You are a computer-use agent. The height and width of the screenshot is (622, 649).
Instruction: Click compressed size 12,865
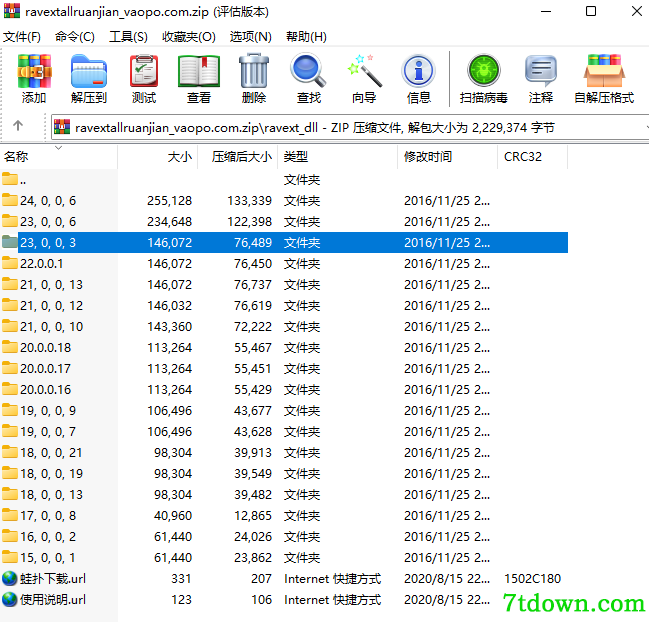253,516
